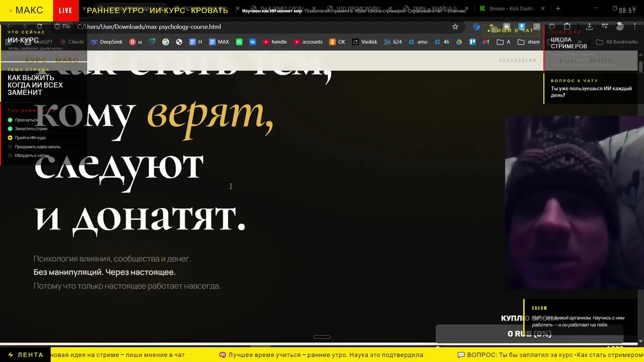Open a new browser tab
644x362 pixels.
(x=557, y=9)
